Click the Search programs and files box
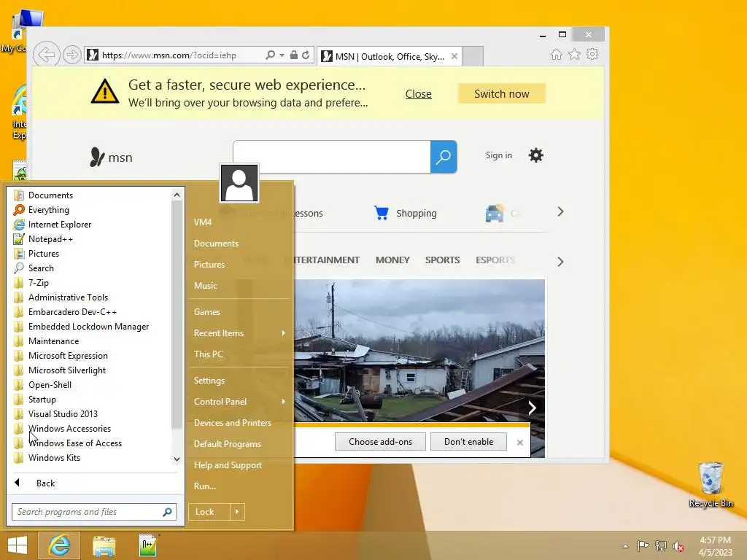This screenshot has width=747, height=560. (x=94, y=512)
